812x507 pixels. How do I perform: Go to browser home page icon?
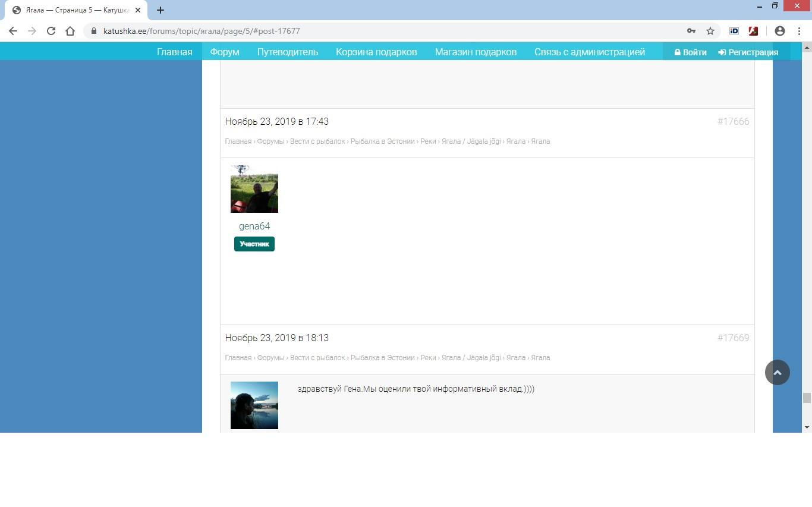click(x=70, y=31)
